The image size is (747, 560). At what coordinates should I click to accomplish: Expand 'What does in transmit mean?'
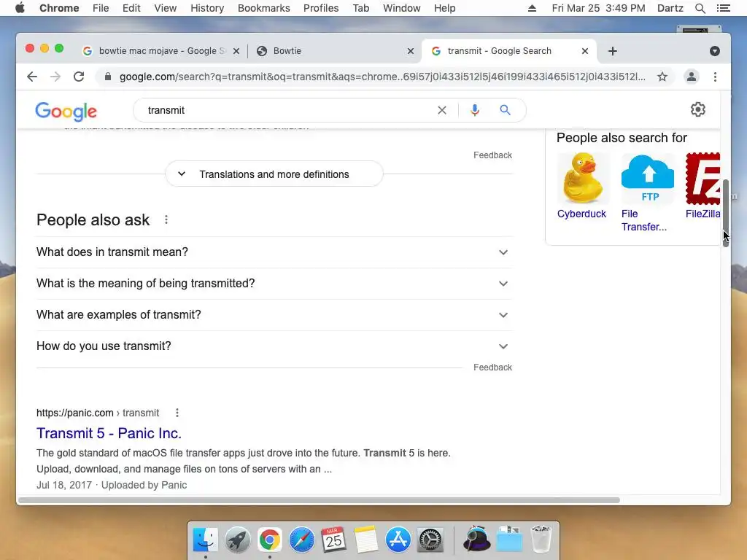274,252
